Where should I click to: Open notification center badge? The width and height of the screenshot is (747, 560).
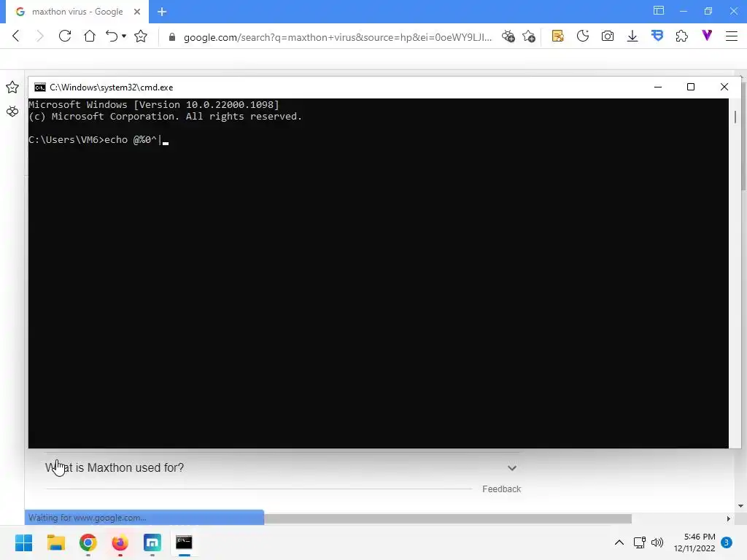pos(727,542)
